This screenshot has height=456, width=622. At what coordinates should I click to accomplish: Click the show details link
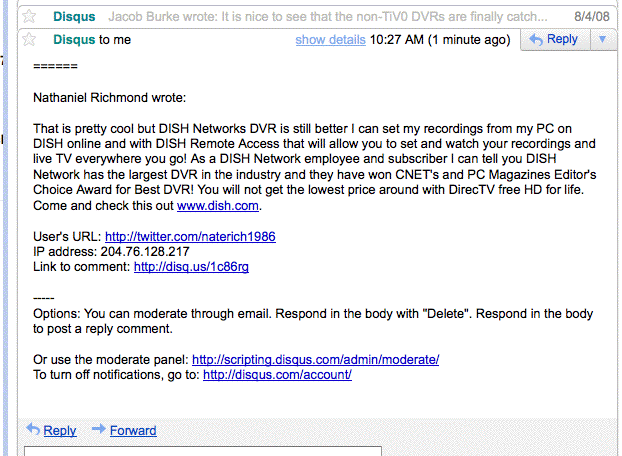330,40
